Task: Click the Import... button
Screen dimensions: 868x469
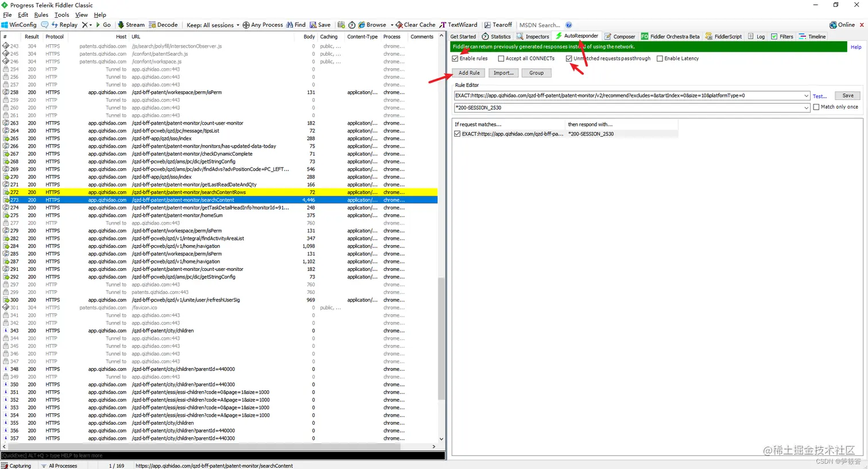Action: [503, 73]
